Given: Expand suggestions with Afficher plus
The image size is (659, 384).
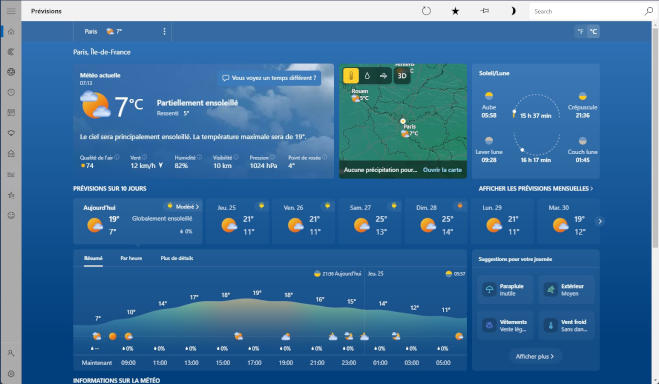Looking at the screenshot, I should click(535, 356).
